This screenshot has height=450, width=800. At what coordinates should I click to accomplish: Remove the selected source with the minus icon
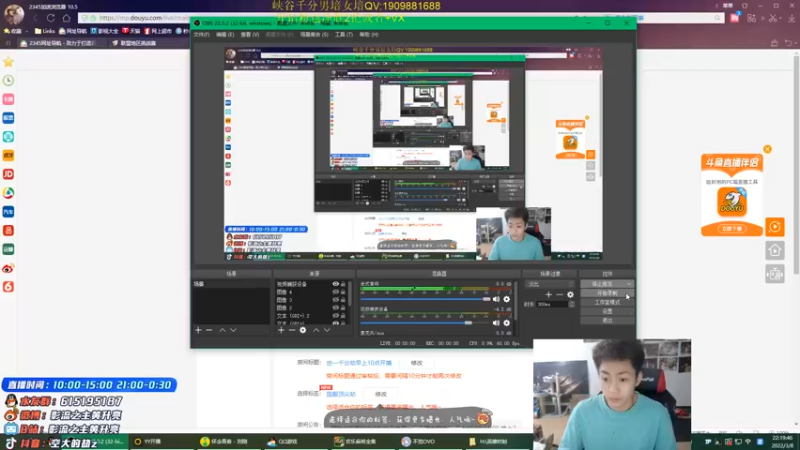click(x=292, y=330)
